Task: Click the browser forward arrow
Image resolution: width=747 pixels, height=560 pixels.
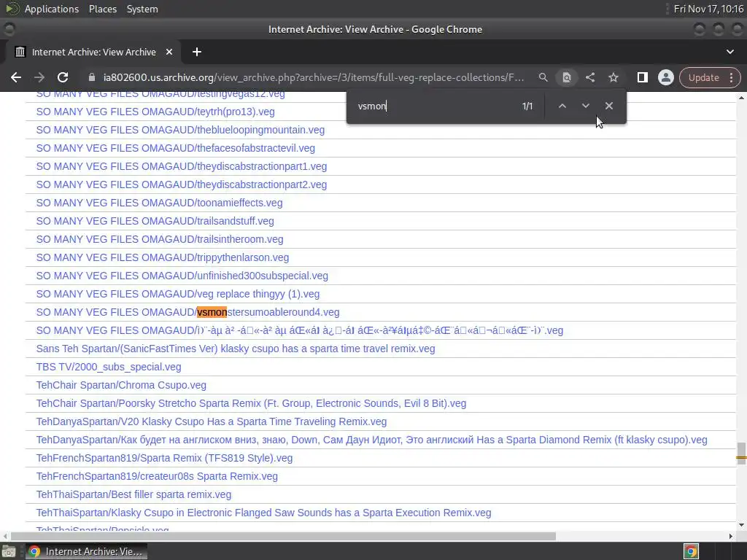Action: click(39, 77)
